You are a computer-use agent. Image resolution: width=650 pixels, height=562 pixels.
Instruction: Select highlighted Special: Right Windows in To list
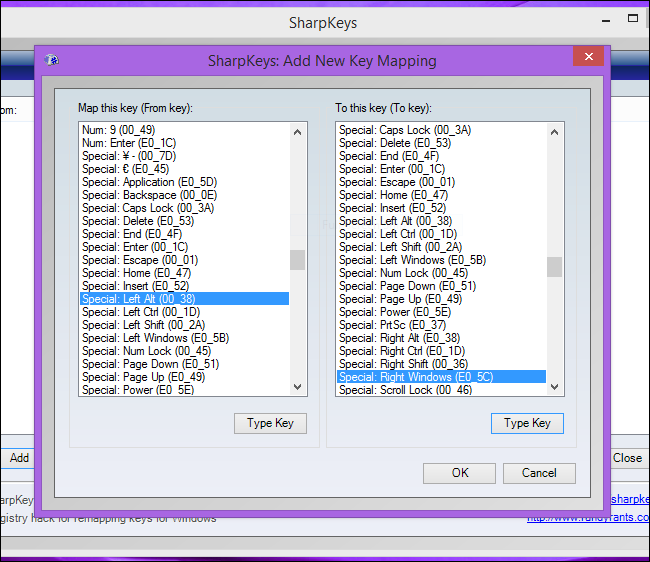click(441, 377)
